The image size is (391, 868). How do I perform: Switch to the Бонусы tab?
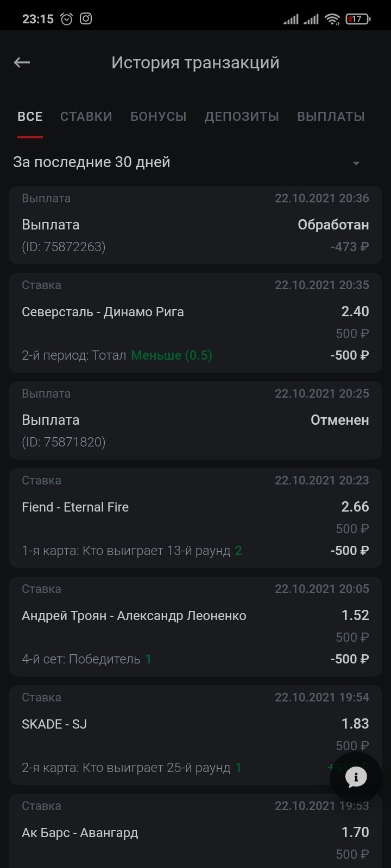pos(159,117)
